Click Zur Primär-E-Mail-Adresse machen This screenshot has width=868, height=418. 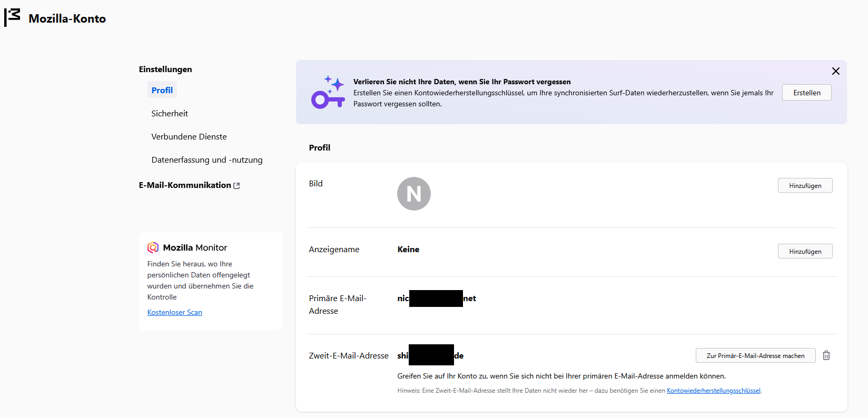pos(755,356)
